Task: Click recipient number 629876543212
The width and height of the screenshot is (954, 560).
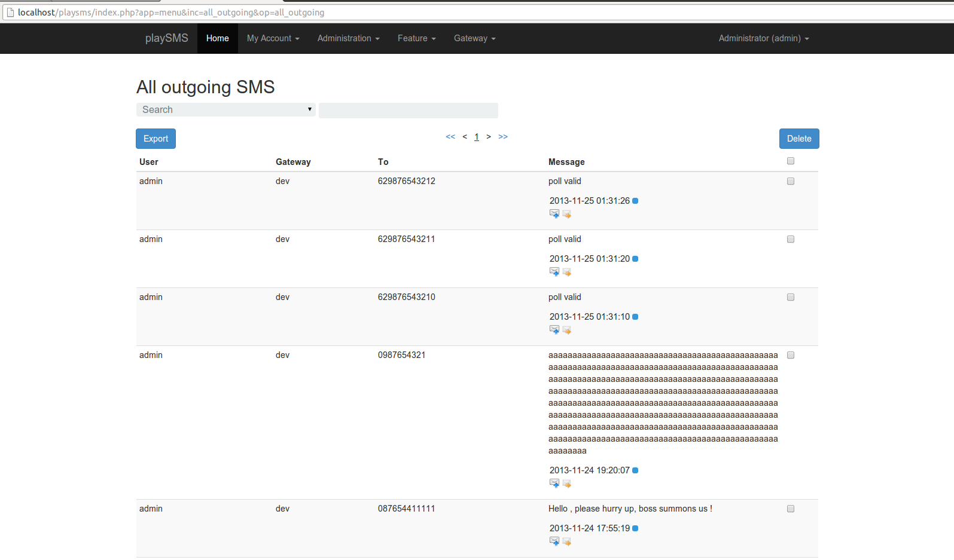Action: coord(407,181)
